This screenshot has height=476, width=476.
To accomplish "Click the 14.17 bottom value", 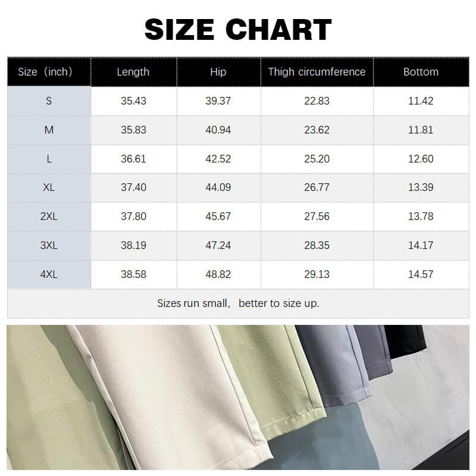I will pyautogui.click(x=421, y=245).
